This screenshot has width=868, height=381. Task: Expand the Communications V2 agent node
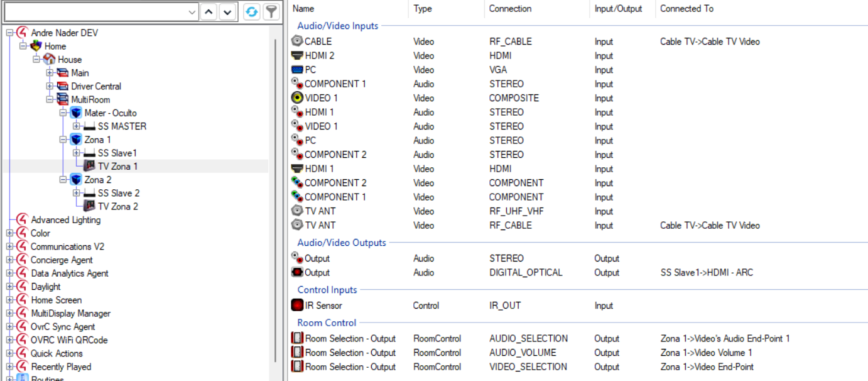coord(9,246)
